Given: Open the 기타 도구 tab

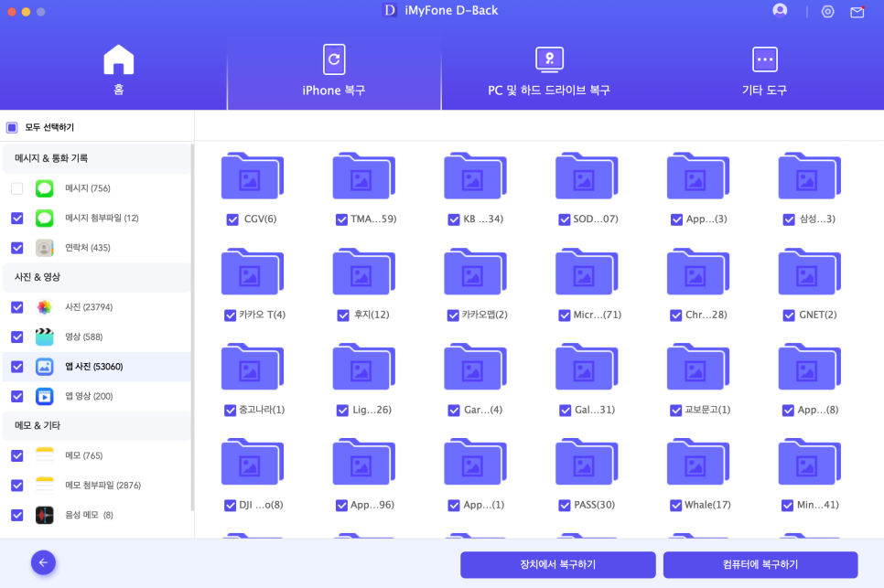Looking at the screenshot, I should [x=764, y=70].
